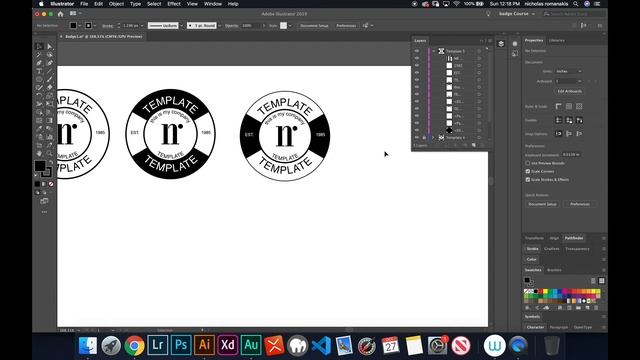Click the Home icon in title bar
The width and height of the screenshot is (640, 360).
pos(60,14)
